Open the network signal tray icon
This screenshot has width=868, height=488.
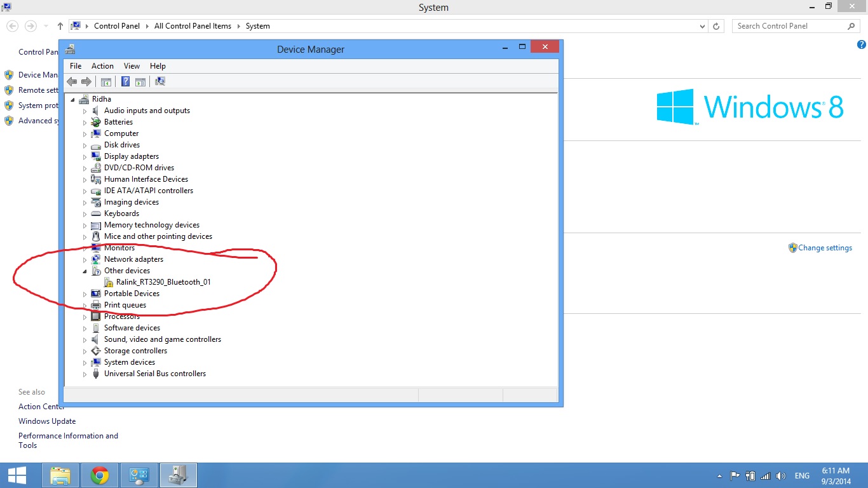[x=766, y=476]
